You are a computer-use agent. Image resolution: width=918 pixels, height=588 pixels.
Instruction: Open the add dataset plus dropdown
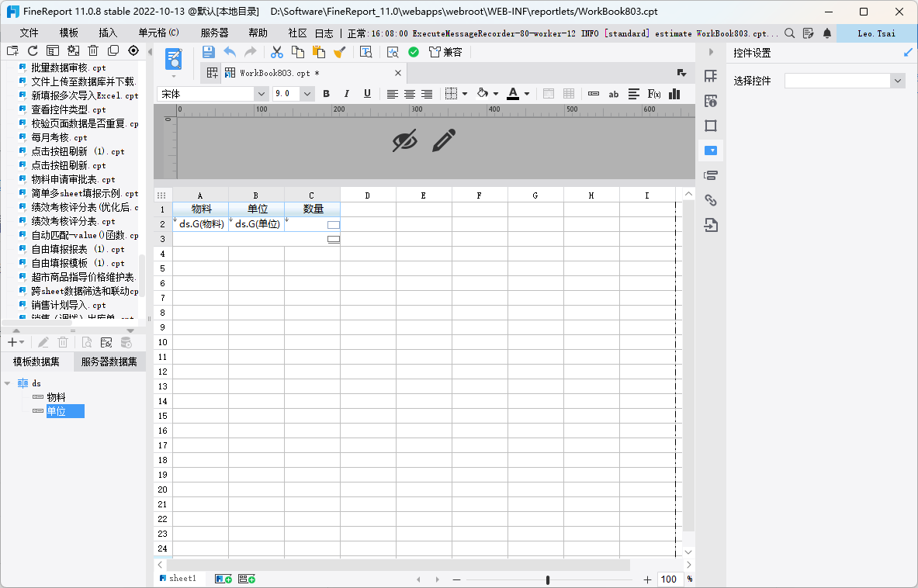point(16,342)
